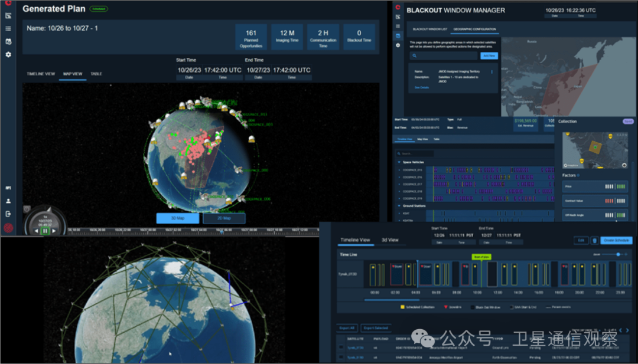Viewport: 638px width, 364px height.
Task: Collapse the Ground Stations tree group
Action: click(x=399, y=206)
